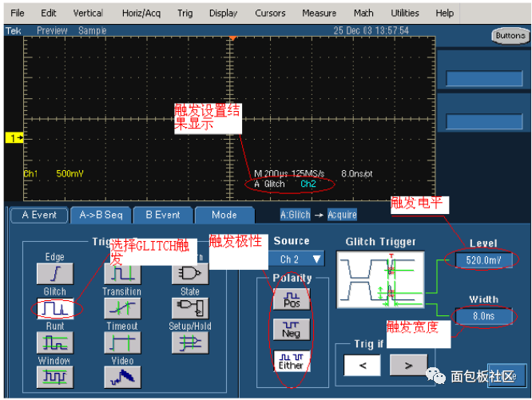Set polarity to Neg
The height and width of the screenshot is (400, 532).
(x=292, y=330)
